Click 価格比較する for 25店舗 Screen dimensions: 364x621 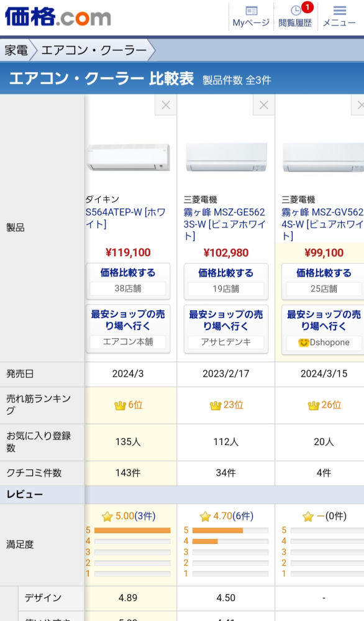click(x=323, y=281)
